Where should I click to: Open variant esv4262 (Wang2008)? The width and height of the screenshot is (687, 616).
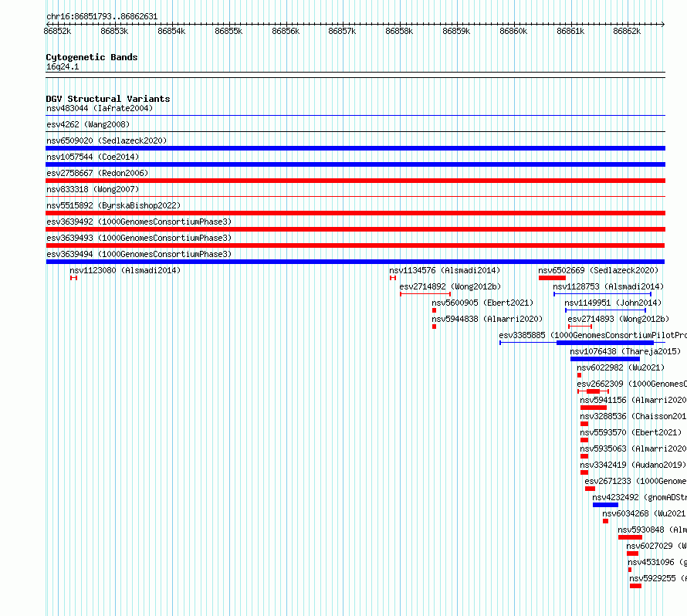(x=88, y=124)
